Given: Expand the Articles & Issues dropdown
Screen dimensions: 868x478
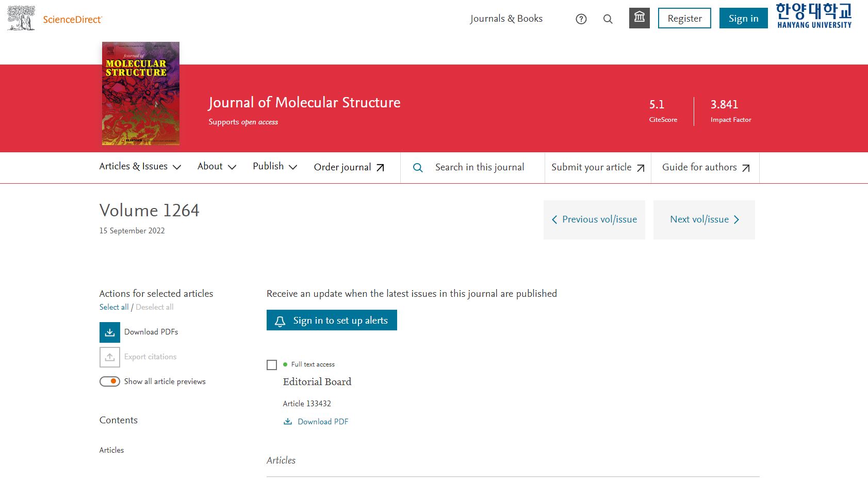Looking at the screenshot, I should pyautogui.click(x=140, y=167).
